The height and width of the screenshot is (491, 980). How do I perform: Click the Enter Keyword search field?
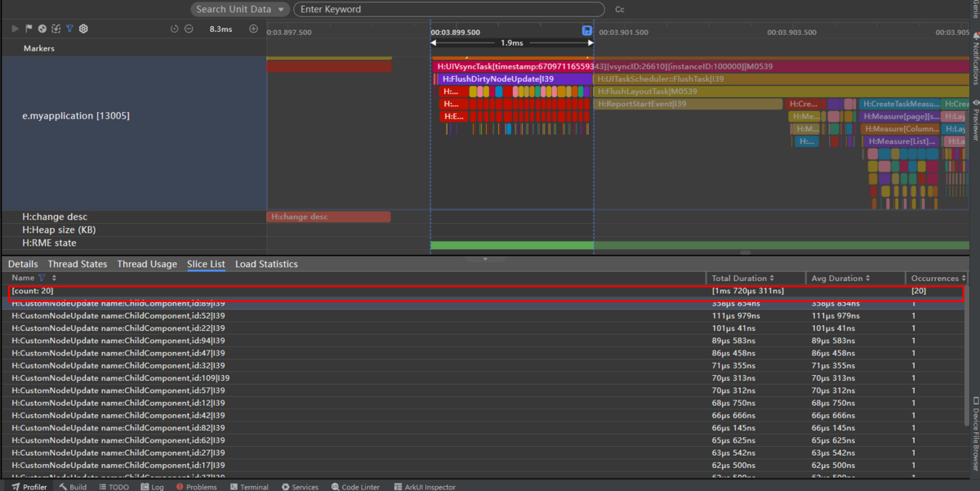449,9
